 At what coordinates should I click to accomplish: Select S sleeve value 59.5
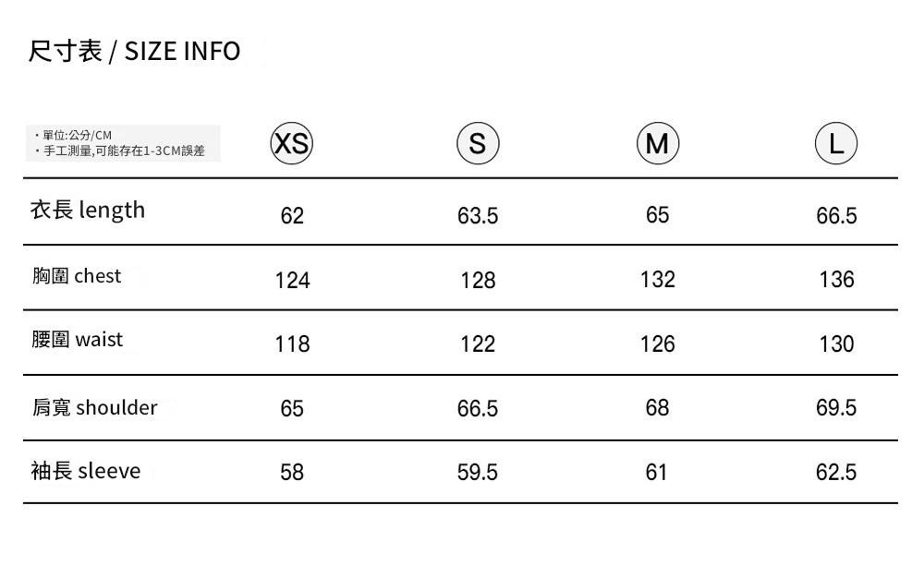click(x=478, y=473)
